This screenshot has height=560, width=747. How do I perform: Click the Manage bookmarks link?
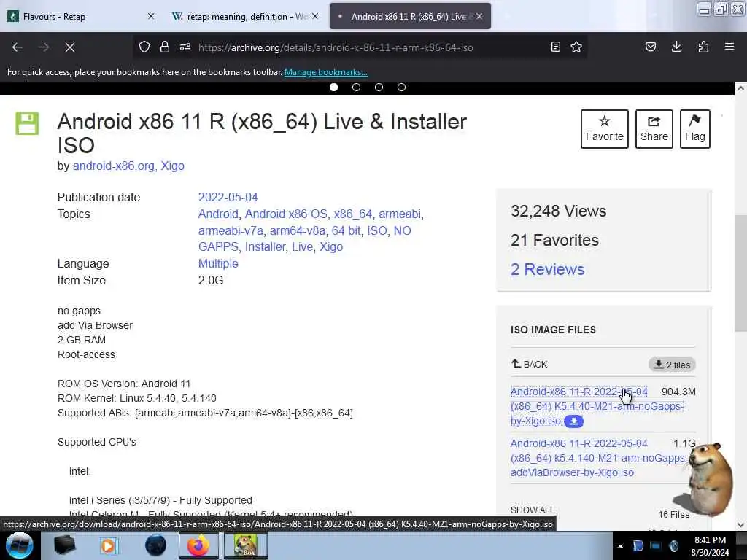(326, 72)
